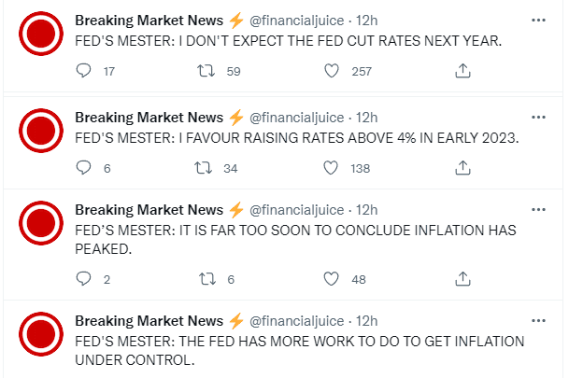Reply to the 'inflation has peaked' tweet
Viewport: 569px width, 392px height.
click(83, 278)
